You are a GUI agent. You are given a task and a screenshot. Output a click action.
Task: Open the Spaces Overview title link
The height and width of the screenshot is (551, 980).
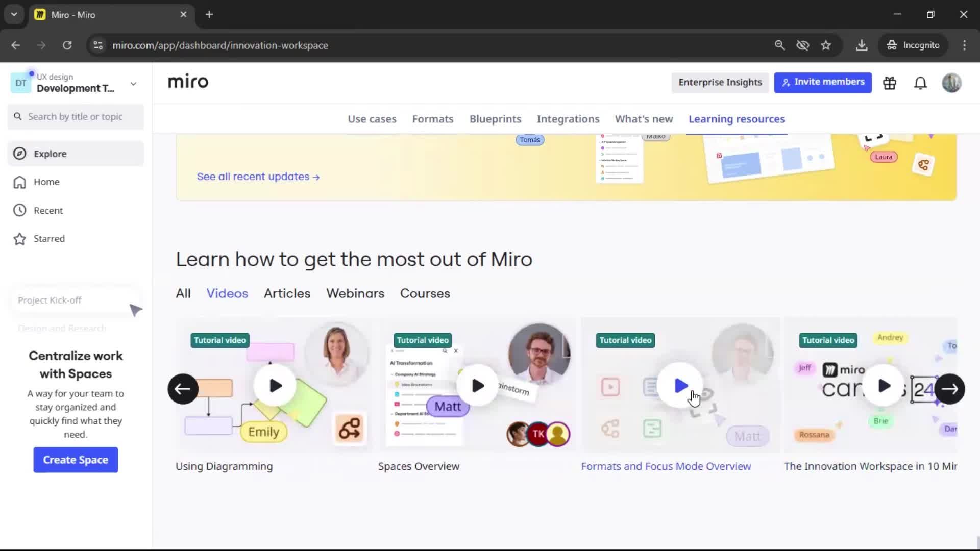tap(419, 466)
